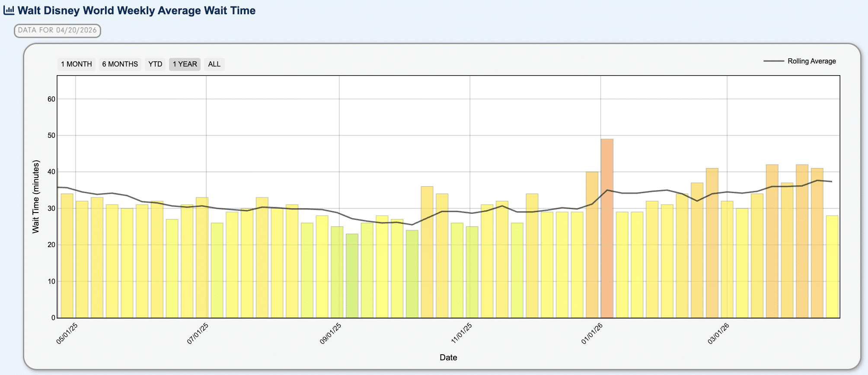Click the 01/01/26 x-axis date label
Image resolution: width=868 pixels, height=375 pixels.
(592, 334)
